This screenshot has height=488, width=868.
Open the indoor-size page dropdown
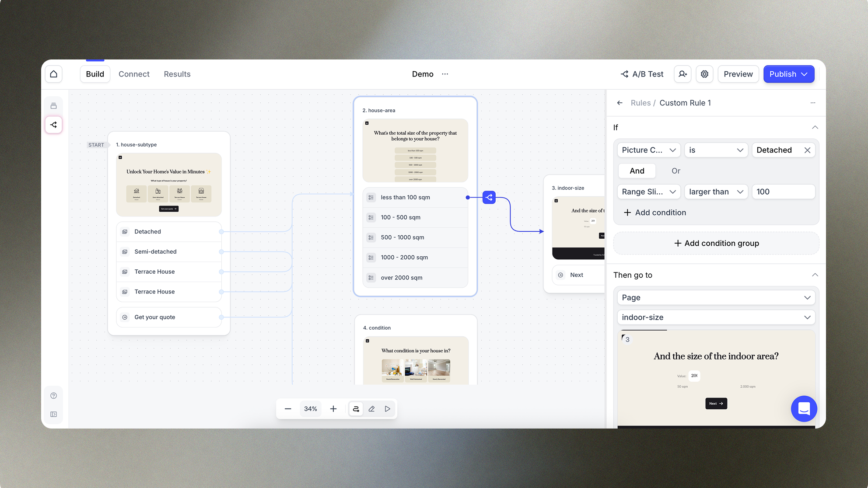pos(716,317)
